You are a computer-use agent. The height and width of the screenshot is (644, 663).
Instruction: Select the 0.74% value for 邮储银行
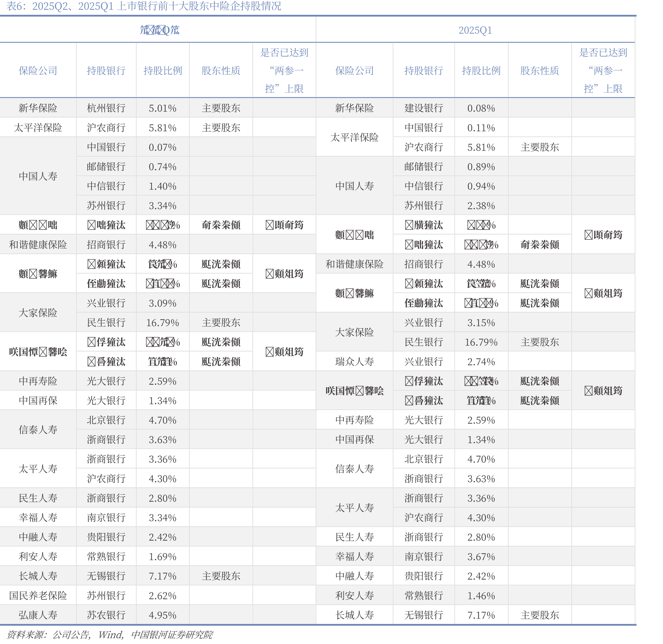point(163,167)
